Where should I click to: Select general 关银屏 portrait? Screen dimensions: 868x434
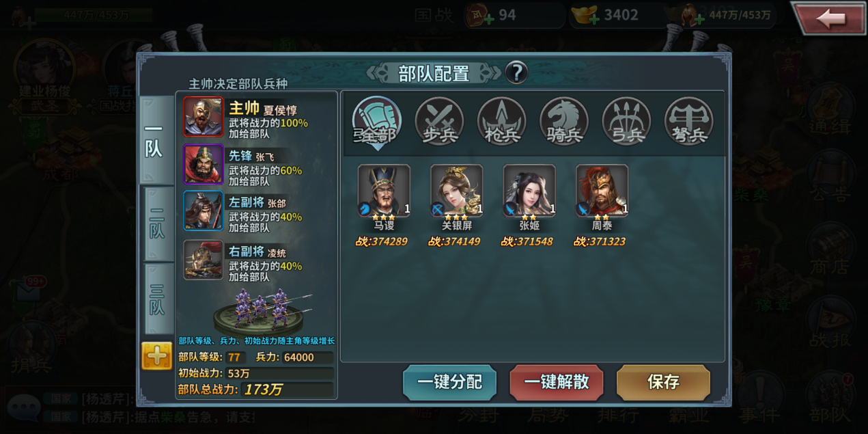[x=457, y=191]
